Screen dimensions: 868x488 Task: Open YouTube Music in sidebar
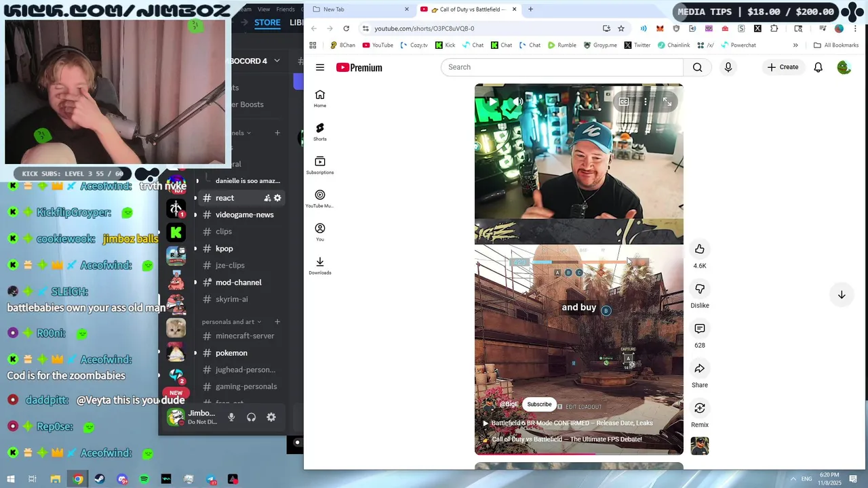tap(320, 199)
